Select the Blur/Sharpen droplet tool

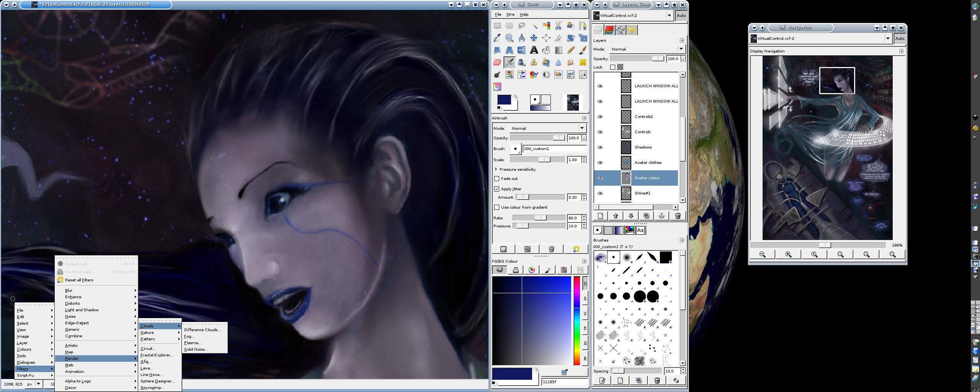(x=558, y=62)
